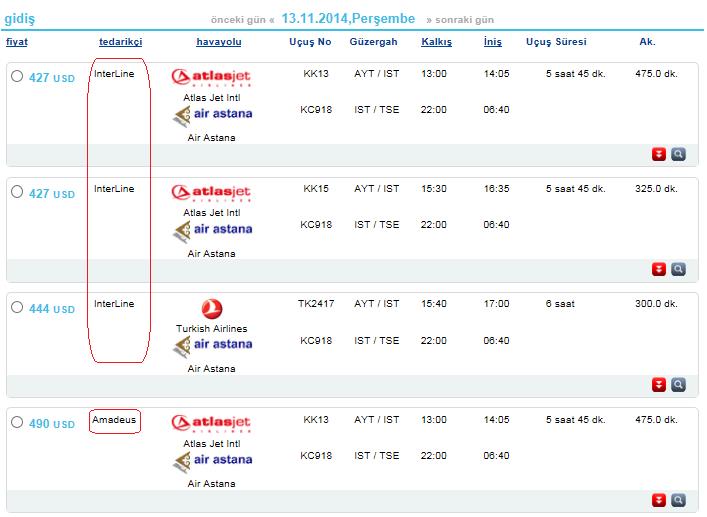The height and width of the screenshot is (517, 707).
Task: Click air astana logo in 490 USD row
Action: (x=212, y=461)
